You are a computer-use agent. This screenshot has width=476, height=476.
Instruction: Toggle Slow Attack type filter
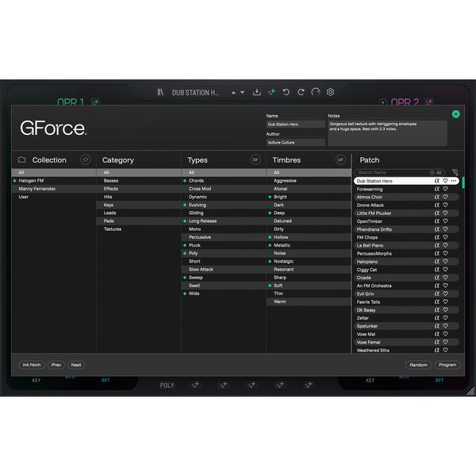(x=224, y=269)
